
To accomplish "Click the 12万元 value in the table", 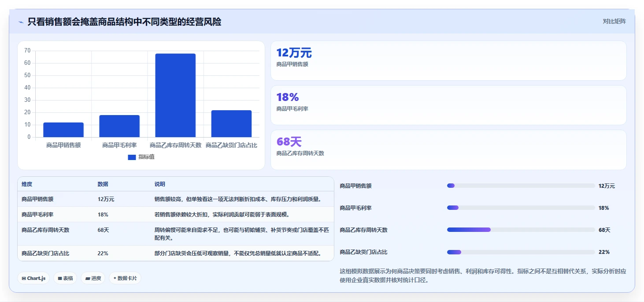I will [106, 199].
